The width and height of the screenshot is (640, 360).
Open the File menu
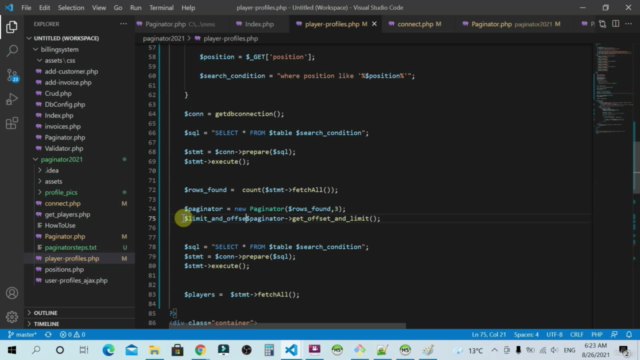coord(26,8)
